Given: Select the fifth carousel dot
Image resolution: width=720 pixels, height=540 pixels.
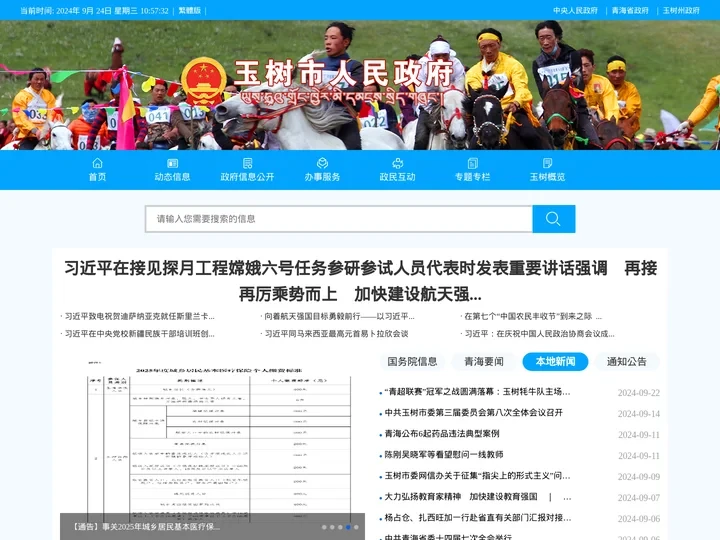Looking at the screenshot, I should (356, 527).
